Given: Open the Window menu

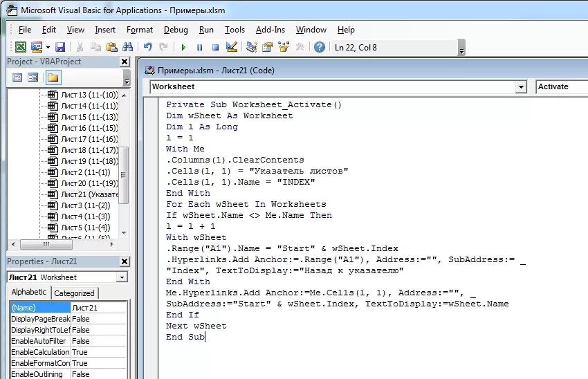Looking at the screenshot, I should click(x=311, y=30).
